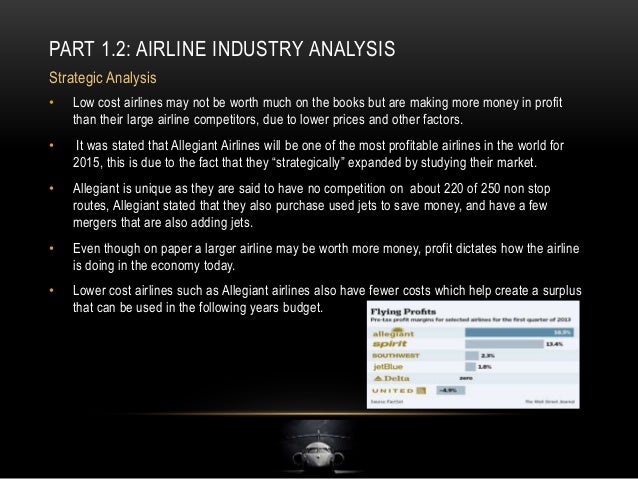Click the bullet starting 'It was stated that Allegiant'

click(318, 154)
